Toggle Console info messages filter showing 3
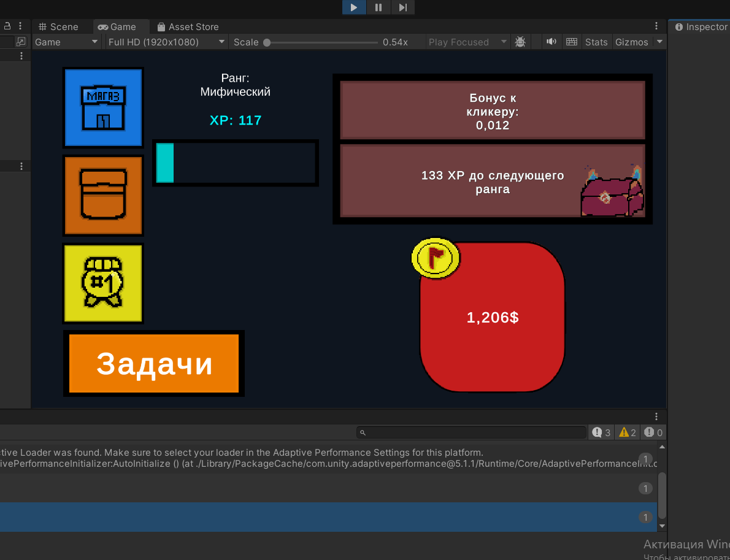The height and width of the screenshot is (560, 730). [602, 432]
